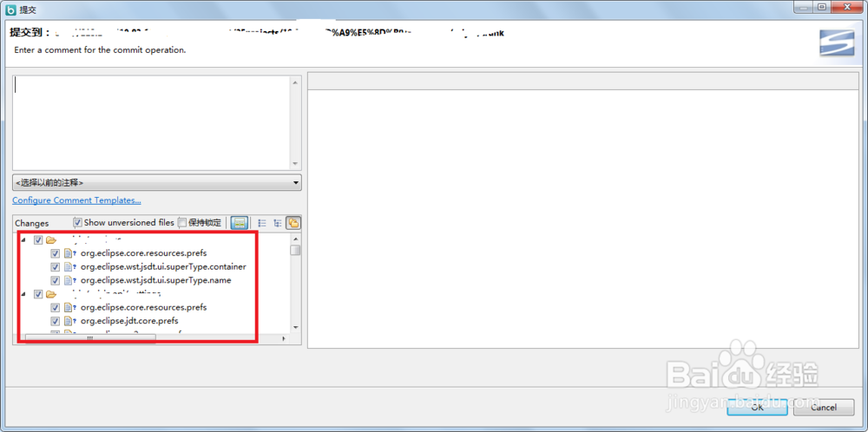This screenshot has width=868, height=432.
Task: Click the Changes panel label
Action: click(x=32, y=224)
